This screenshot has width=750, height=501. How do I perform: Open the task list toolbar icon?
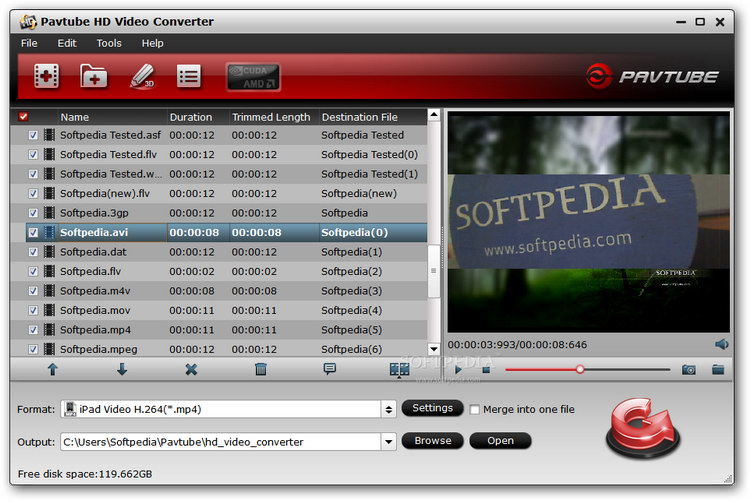click(189, 76)
